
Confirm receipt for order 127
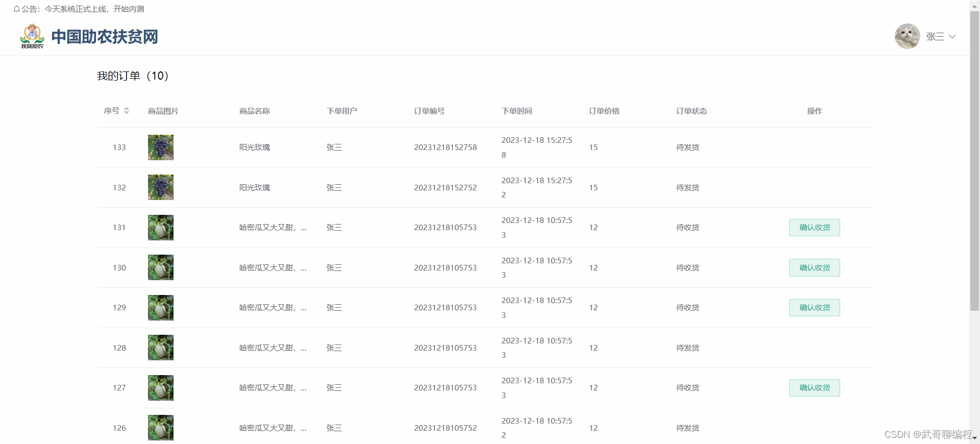[814, 388]
